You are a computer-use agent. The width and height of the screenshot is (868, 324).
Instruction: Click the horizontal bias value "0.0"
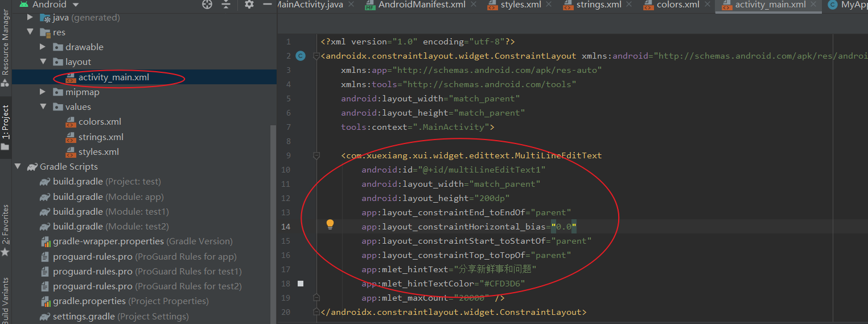[564, 227]
